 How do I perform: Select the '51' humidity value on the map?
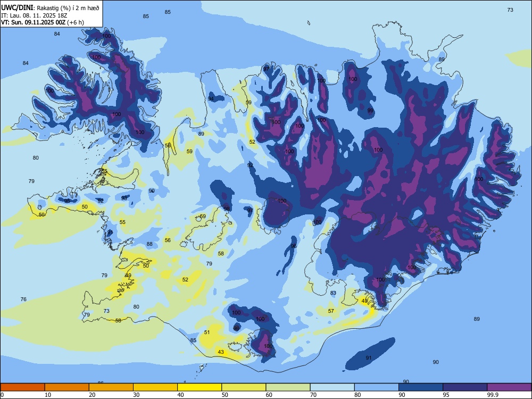click(207, 332)
